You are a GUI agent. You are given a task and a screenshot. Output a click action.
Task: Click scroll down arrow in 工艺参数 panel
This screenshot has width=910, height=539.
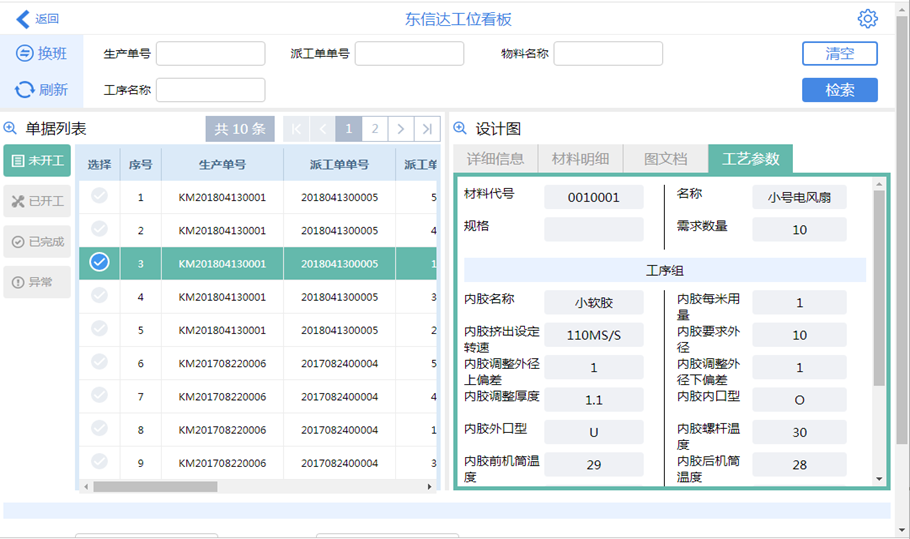(879, 479)
